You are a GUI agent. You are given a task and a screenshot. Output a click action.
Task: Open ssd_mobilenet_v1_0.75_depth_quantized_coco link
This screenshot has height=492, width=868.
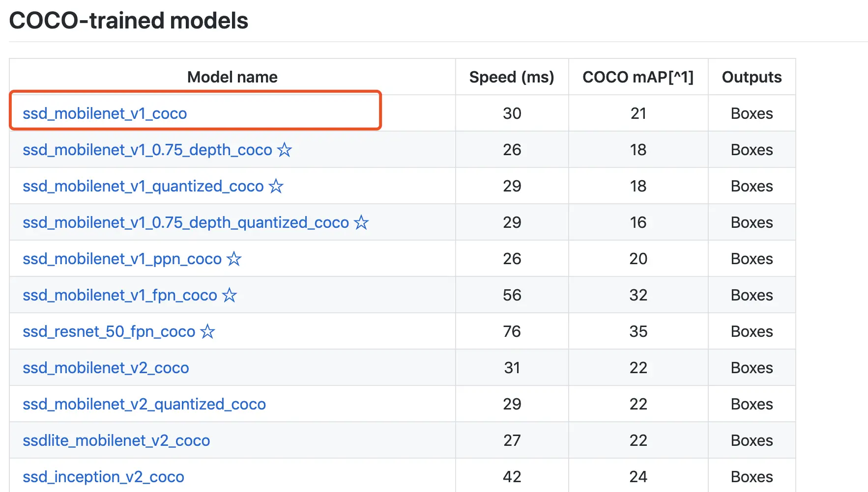tap(185, 222)
